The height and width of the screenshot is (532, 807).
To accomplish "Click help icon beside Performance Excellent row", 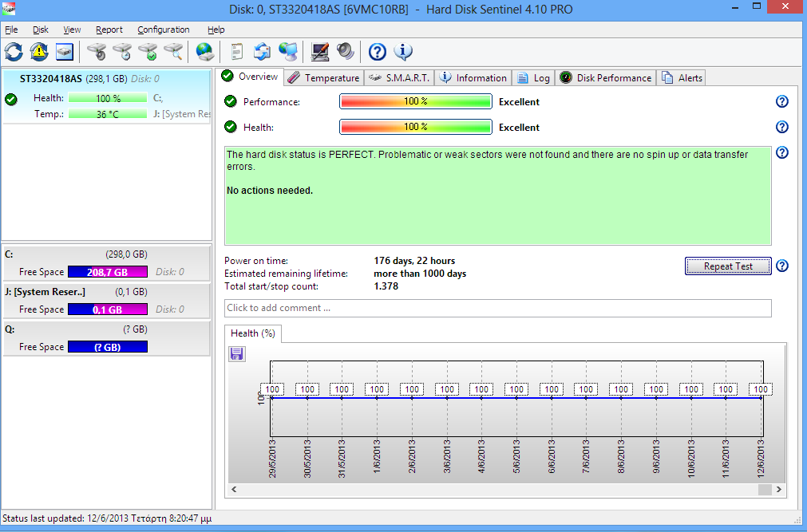I will coord(781,101).
